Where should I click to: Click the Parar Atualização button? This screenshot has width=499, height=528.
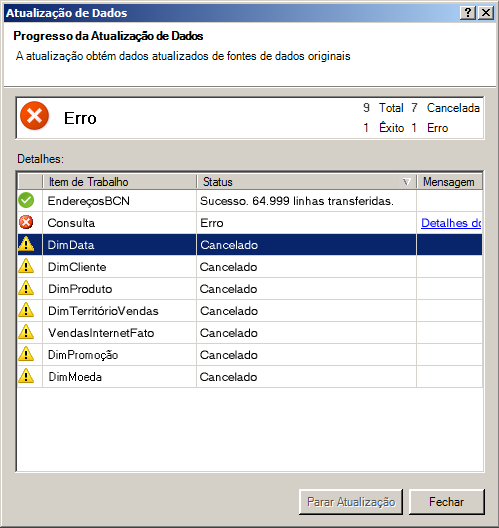(351, 502)
